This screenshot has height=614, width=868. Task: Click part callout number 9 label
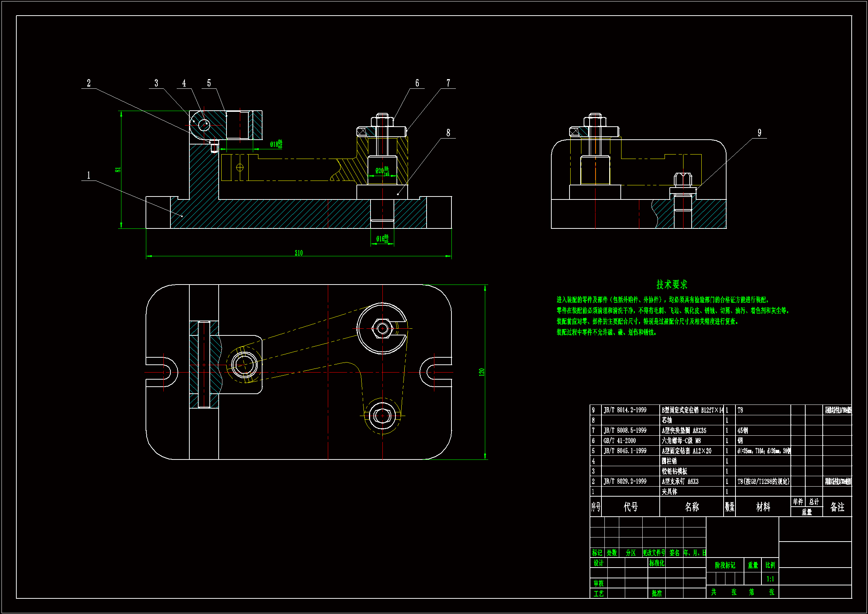(x=759, y=133)
